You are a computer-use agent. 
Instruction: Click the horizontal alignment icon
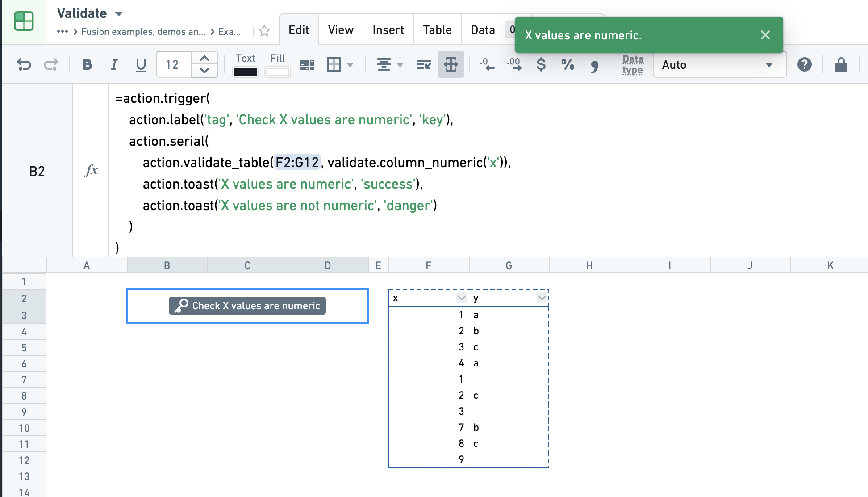(x=384, y=65)
